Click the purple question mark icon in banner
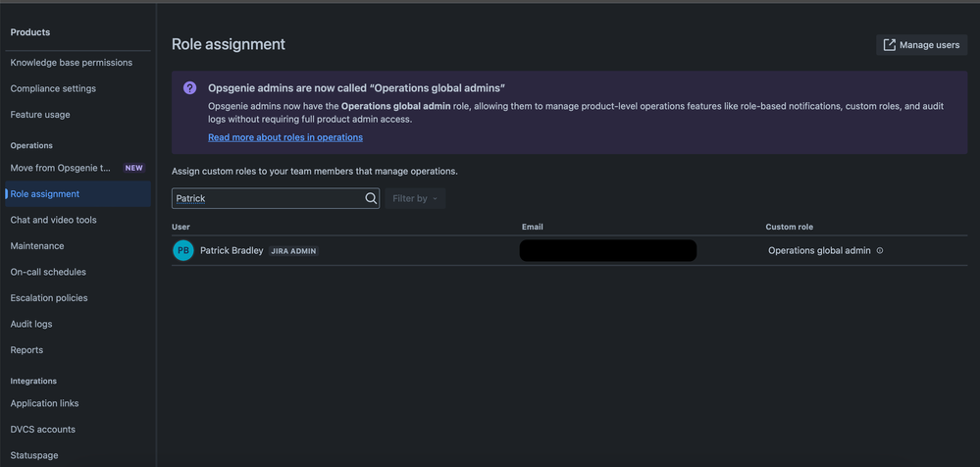This screenshot has height=467, width=980. (x=190, y=88)
